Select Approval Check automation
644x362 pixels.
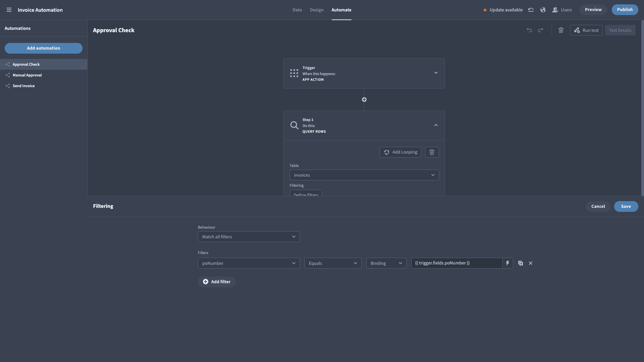(x=44, y=64)
